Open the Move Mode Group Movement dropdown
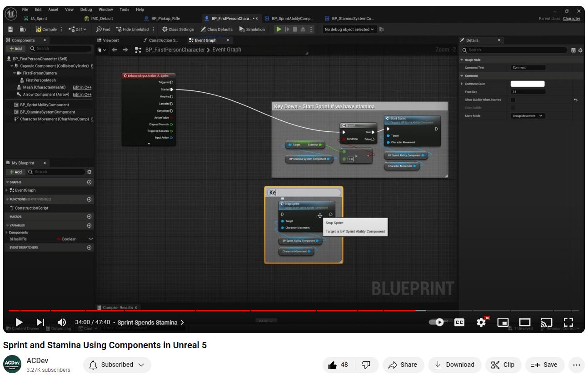Image resolution: width=588 pixels, height=375 pixels. 528,116
